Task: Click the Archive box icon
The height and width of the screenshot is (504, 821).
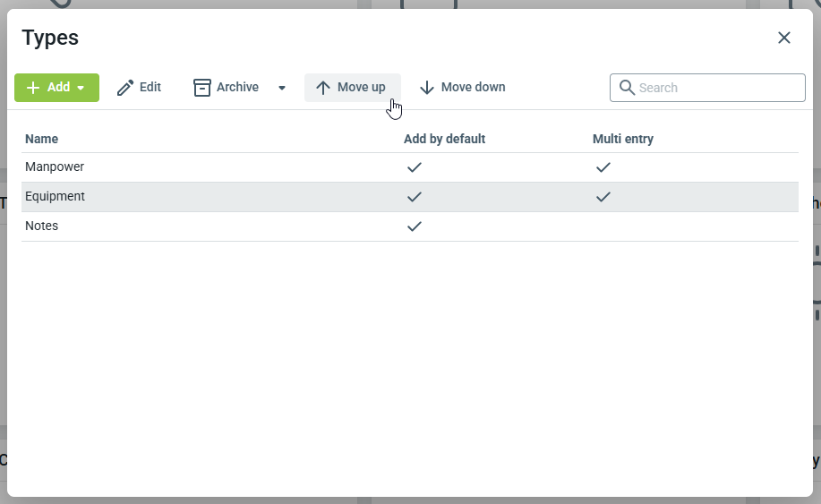Action: click(x=202, y=88)
